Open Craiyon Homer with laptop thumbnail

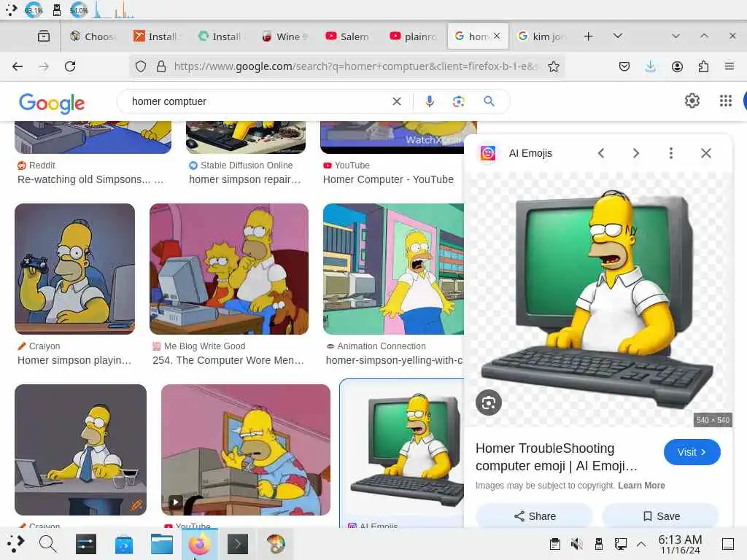click(80, 450)
